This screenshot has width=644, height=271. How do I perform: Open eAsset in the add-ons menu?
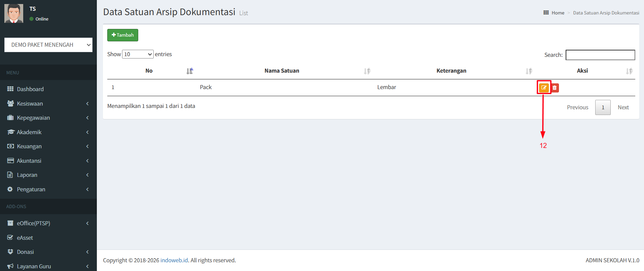[x=25, y=238]
